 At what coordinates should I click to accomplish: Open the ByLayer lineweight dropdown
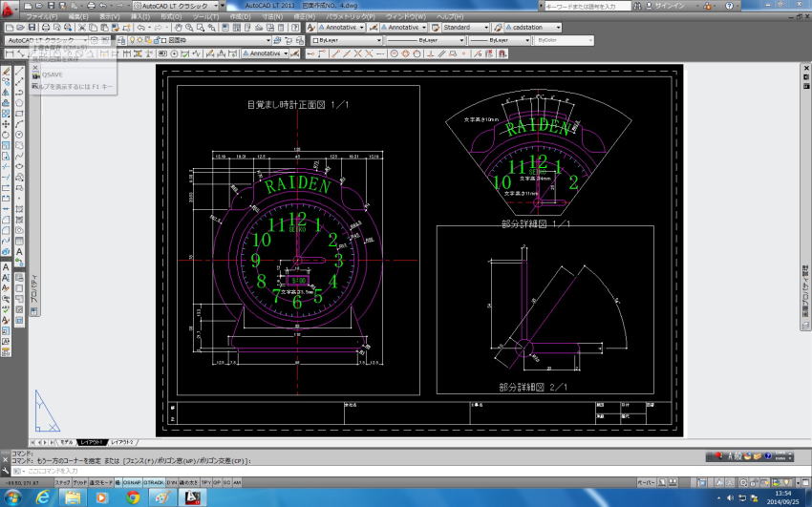pos(500,40)
